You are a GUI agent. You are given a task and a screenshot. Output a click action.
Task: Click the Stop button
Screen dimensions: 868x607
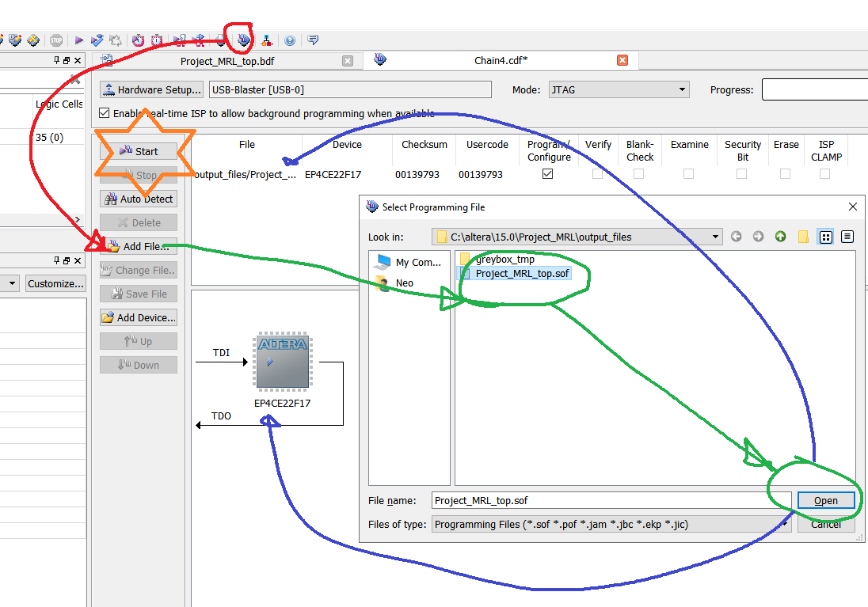pos(139,175)
